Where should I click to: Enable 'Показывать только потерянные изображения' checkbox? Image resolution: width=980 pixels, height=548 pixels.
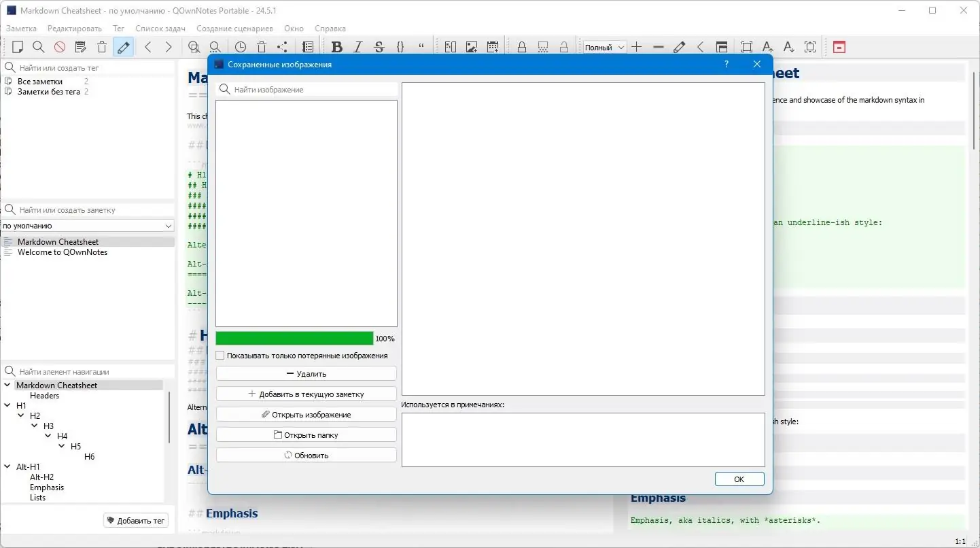[x=220, y=356]
